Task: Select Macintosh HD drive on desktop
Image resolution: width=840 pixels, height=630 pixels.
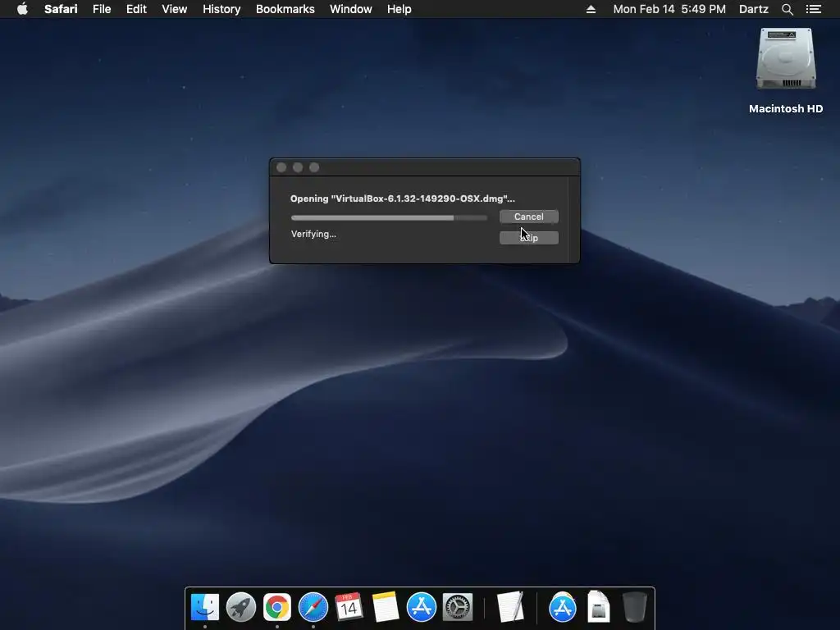Action: [786, 59]
